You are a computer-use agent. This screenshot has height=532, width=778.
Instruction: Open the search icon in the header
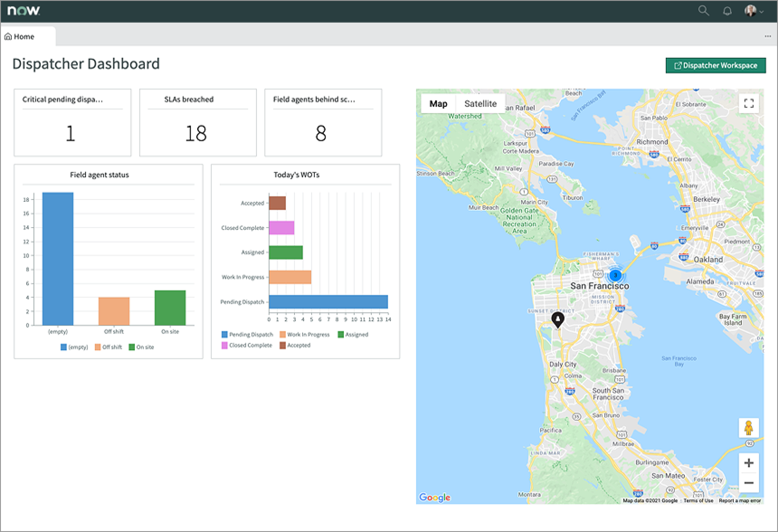tap(704, 10)
